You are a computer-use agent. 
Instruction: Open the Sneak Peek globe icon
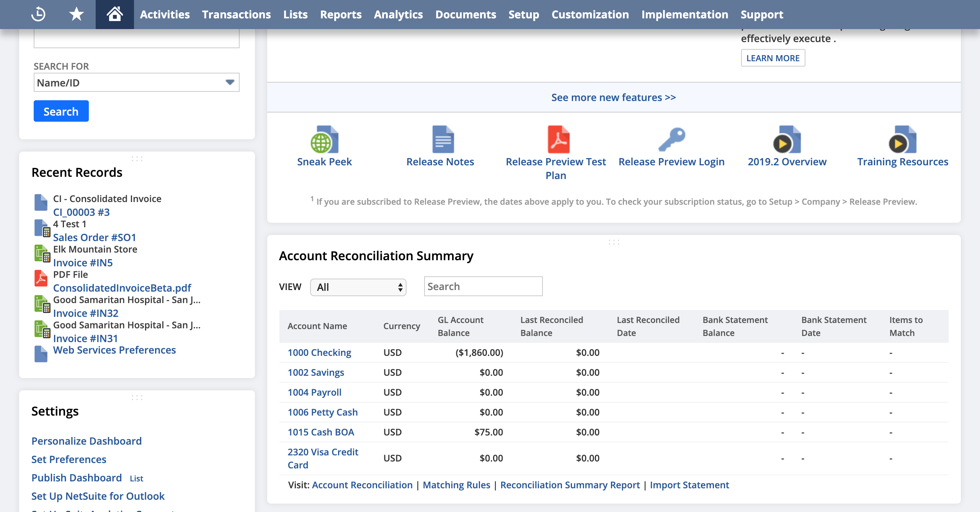click(x=324, y=140)
